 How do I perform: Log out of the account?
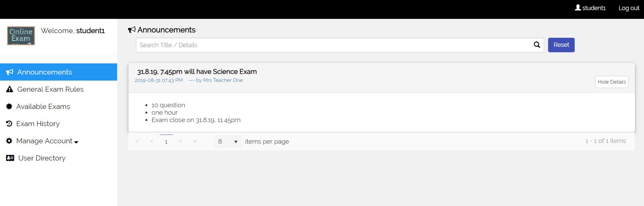tap(629, 8)
